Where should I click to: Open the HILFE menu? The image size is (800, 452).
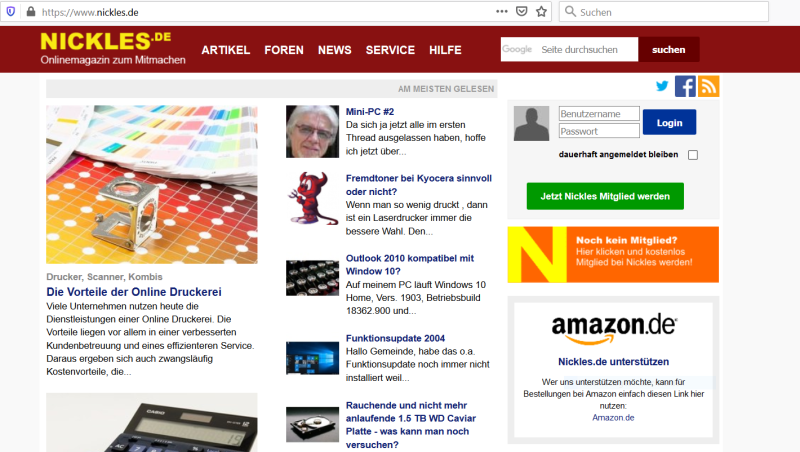pyautogui.click(x=445, y=50)
